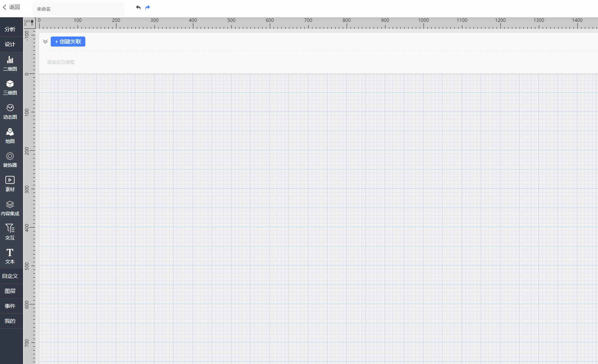Open the 素材 media materials panel
This screenshot has width=598, height=364.
point(10,184)
